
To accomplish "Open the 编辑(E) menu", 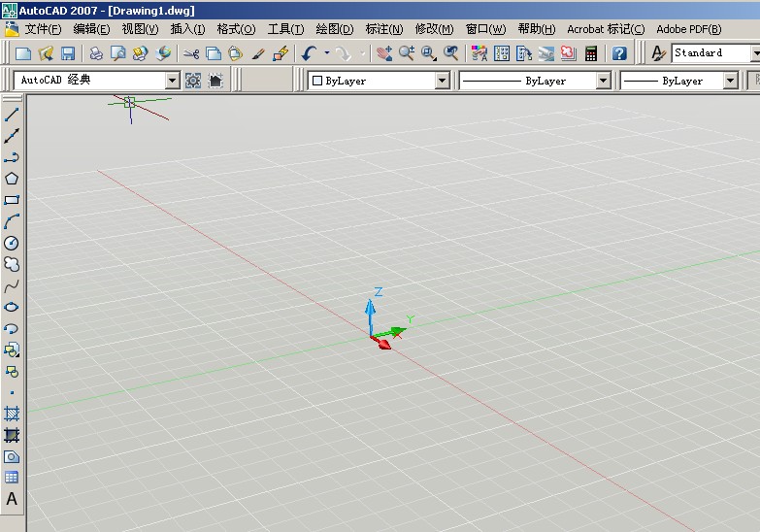I will click(91, 29).
